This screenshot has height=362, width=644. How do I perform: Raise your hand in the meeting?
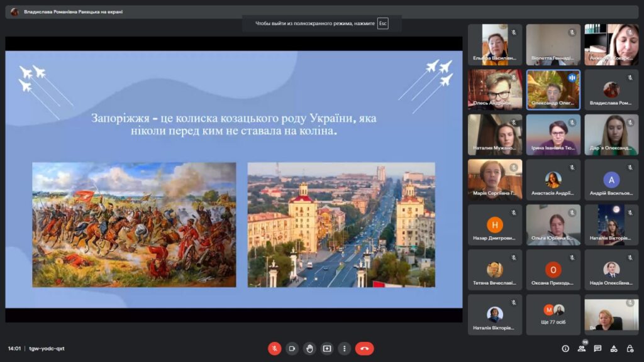tap(309, 348)
